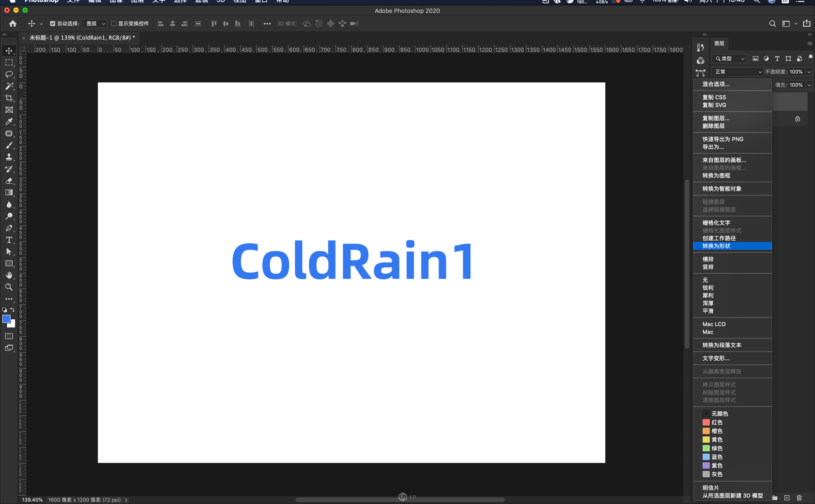Select the Eraser tool
Viewport: 815px width, 504px height.
click(9, 181)
